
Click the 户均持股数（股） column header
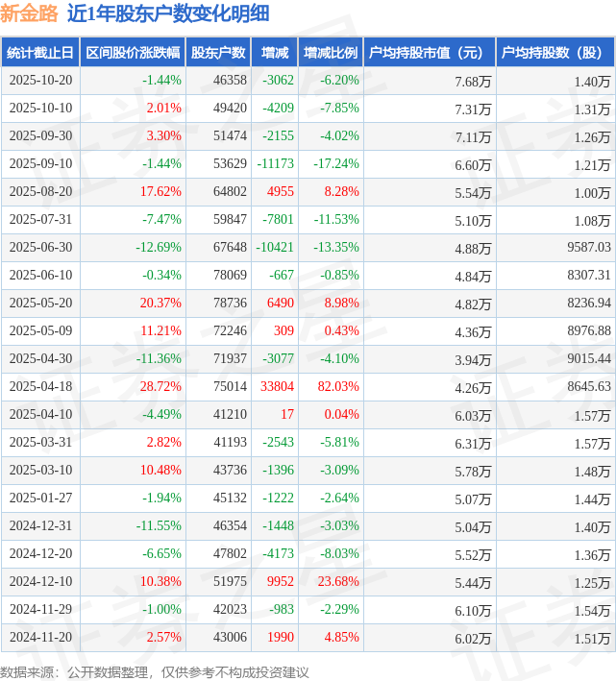click(556, 53)
